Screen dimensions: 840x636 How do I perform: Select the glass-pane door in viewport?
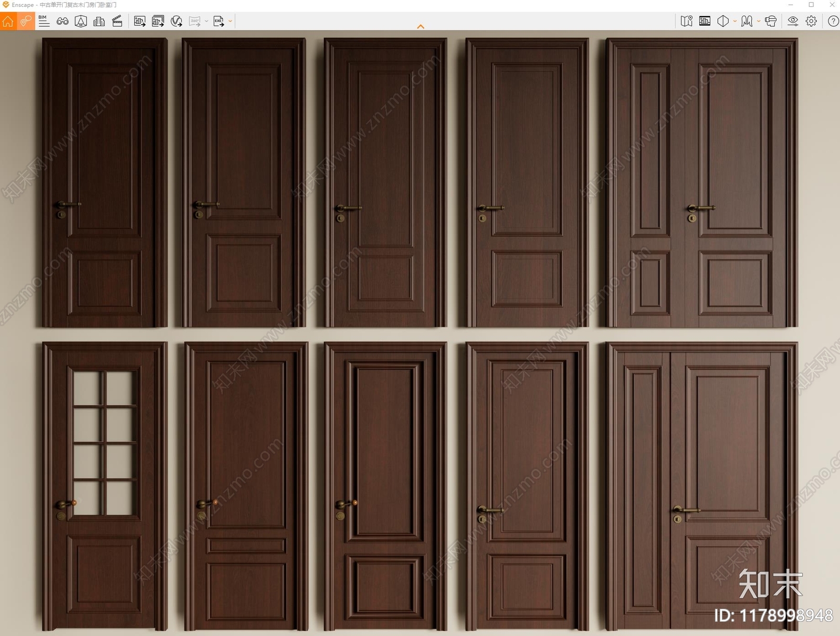(x=104, y=486)
